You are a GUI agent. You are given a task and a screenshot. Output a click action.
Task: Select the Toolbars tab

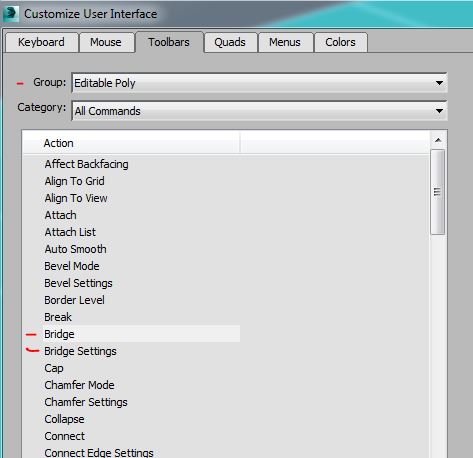tap(169, 42)
